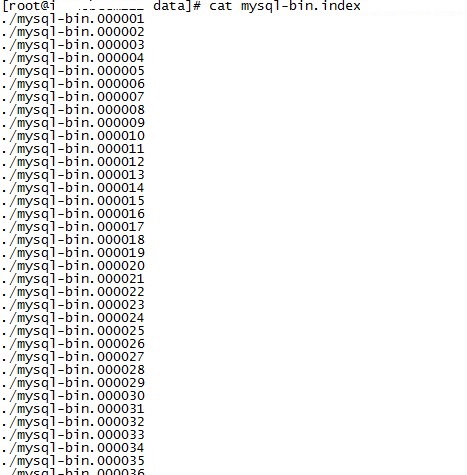The width and height of the screenshot is (467, 475).
Task: Click on the ./mysql-bin.000026 entry
Action: click(x=73, y=344)
